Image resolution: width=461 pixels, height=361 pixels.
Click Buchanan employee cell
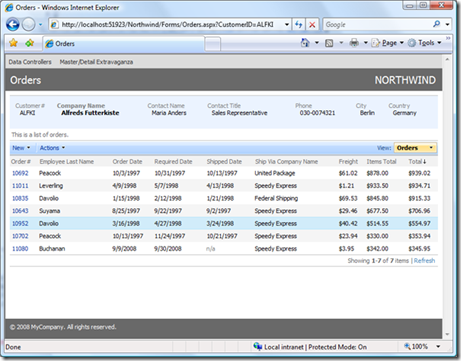[52, 249]
